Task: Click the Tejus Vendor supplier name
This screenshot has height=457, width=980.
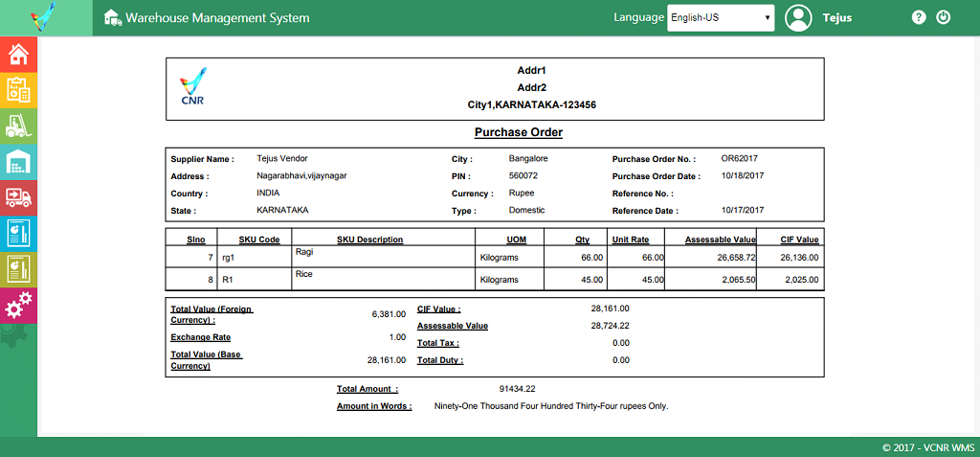Action: (x=282, y=158)
